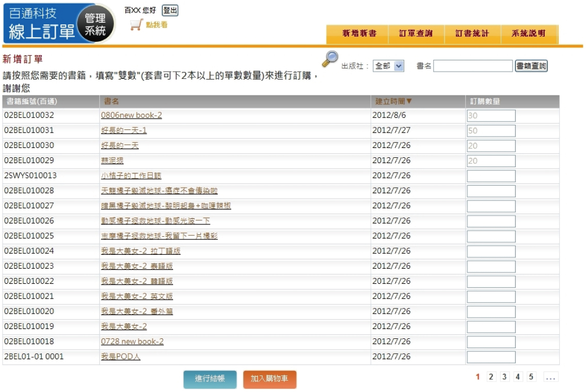Open the 小桔子的工作日誌 book link
The height and width of the screenshot is (392, 586).
pyautogui.click(x=132, y=176)
